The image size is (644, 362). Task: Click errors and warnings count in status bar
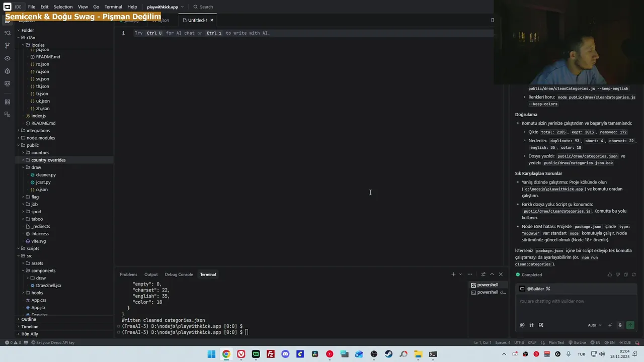[x=13, y=343]
